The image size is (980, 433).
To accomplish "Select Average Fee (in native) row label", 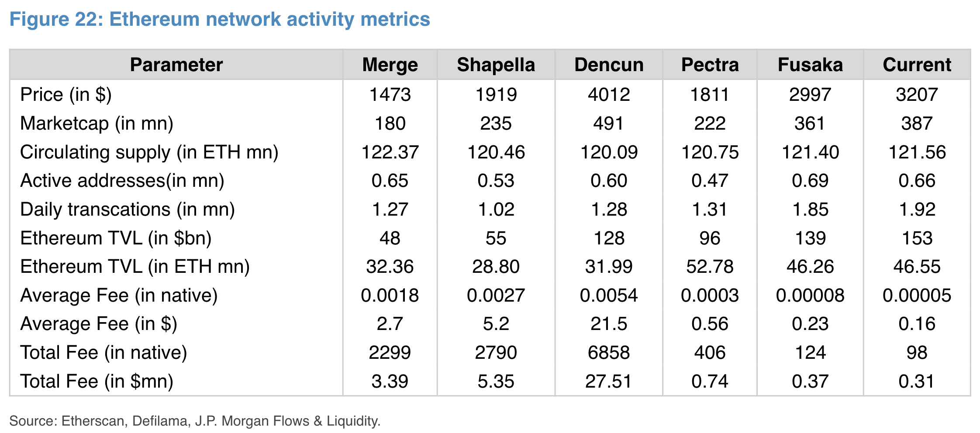I will click(x=119, y=295).
